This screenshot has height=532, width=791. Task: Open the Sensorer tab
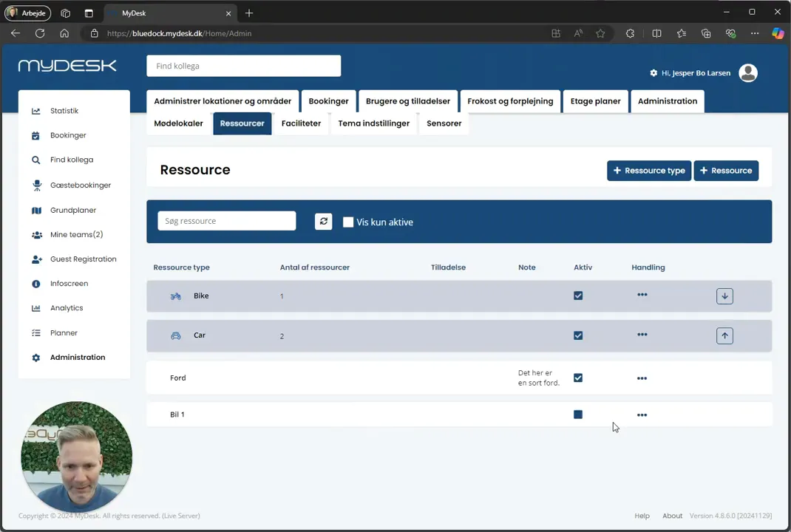click(444, 123)
